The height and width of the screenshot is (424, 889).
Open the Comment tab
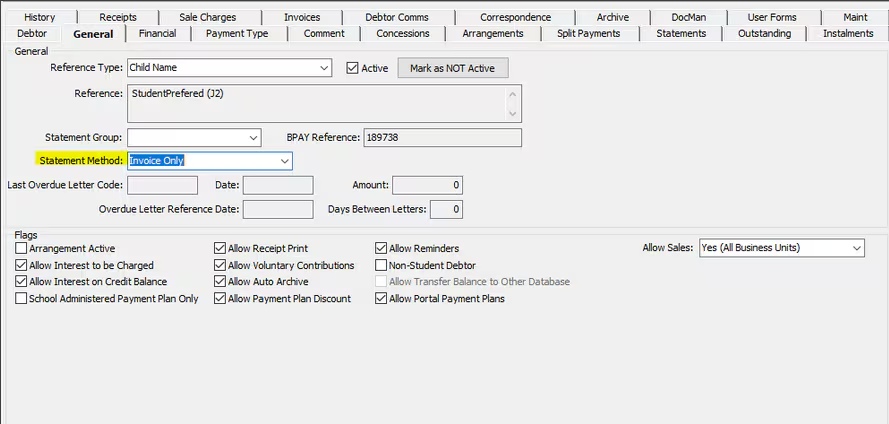point(324,33)
